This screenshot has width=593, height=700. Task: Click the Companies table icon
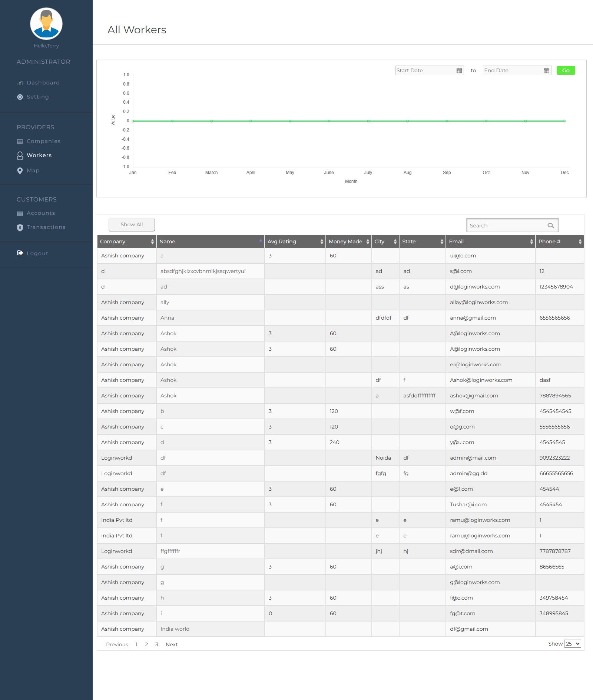point(20,141)
